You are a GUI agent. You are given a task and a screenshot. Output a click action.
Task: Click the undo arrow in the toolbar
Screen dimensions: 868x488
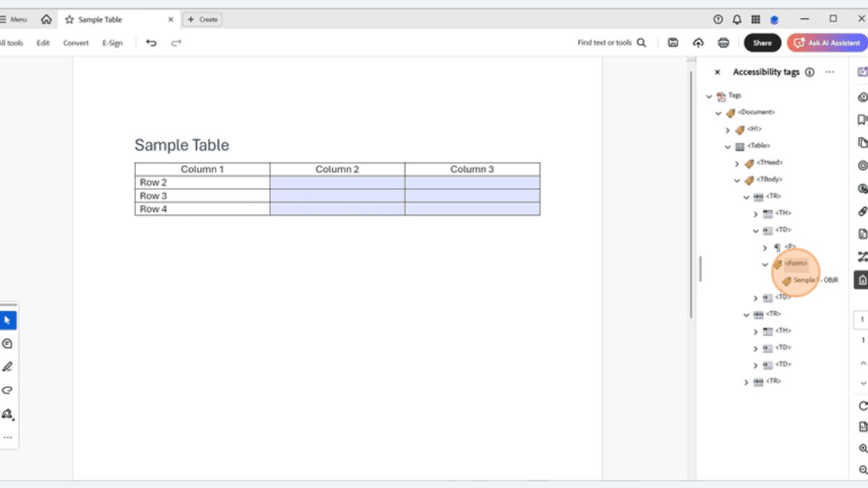pos(150,43)
